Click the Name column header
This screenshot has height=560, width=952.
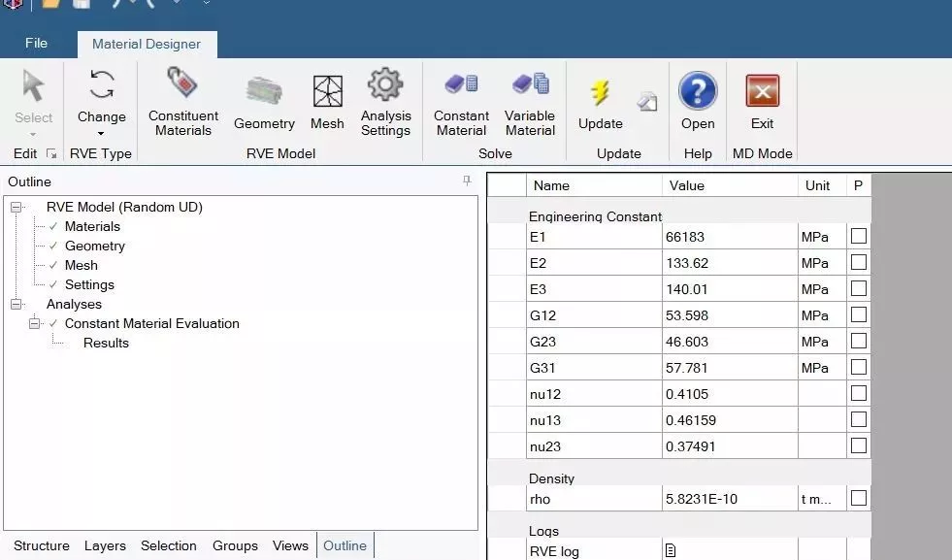(594, 185)
